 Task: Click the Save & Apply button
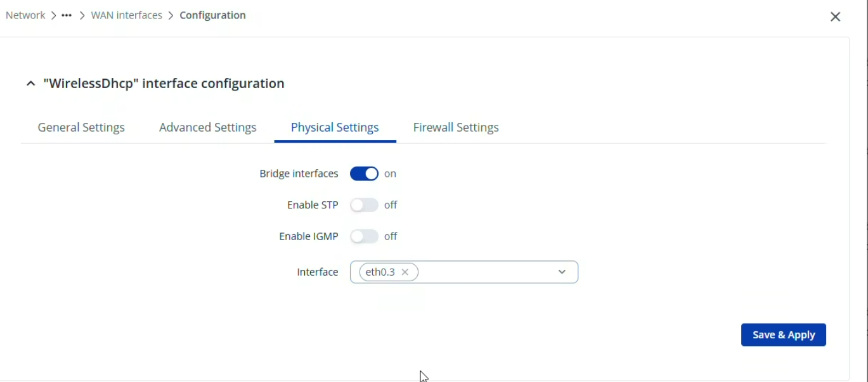pos(783,335)
